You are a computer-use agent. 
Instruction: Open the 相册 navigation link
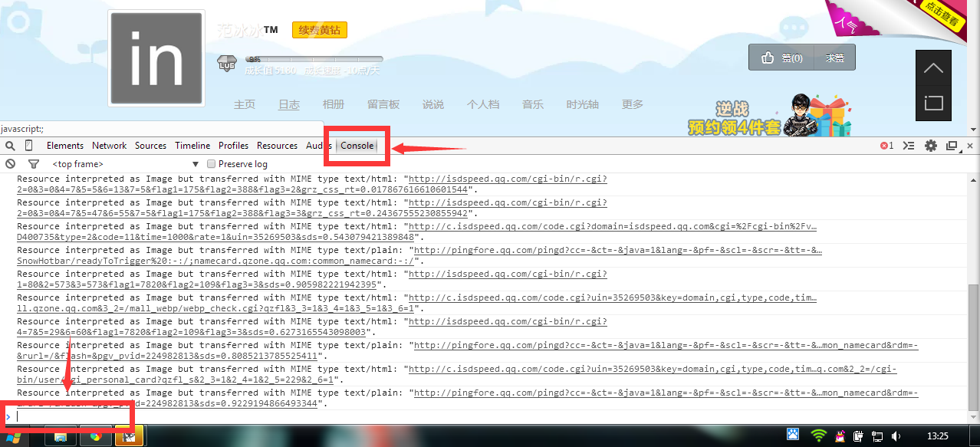[x=334, y=104]
